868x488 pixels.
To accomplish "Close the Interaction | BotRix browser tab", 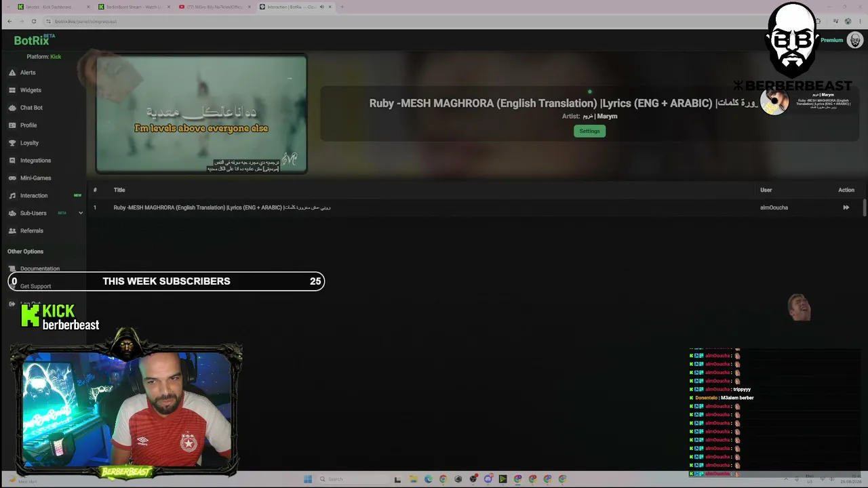I will tap(330, 7).
